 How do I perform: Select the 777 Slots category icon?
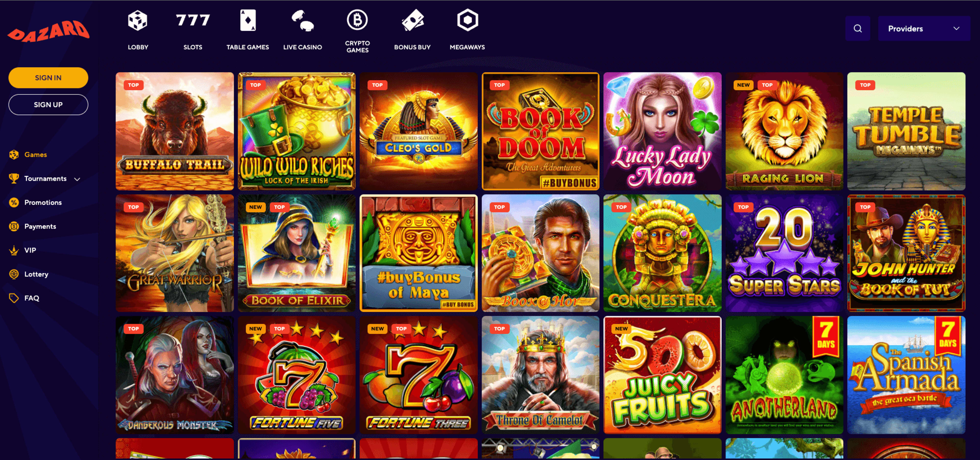tap(193, 20)
